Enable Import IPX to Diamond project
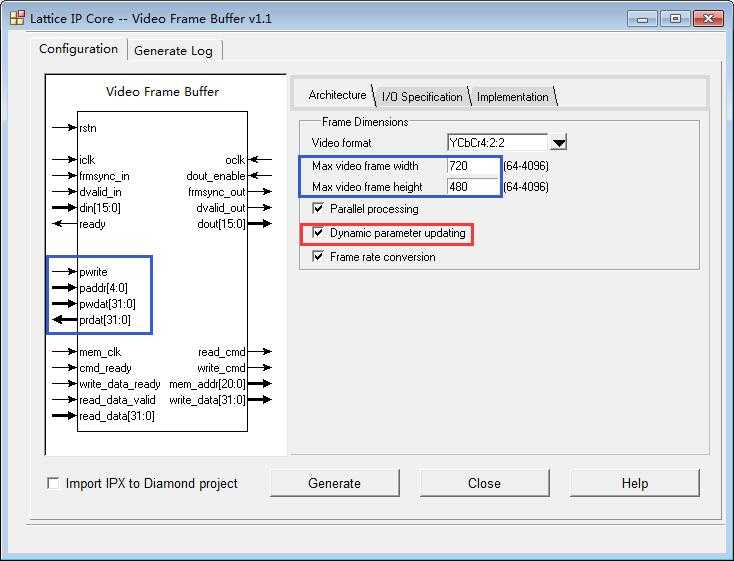 (53, 483)
